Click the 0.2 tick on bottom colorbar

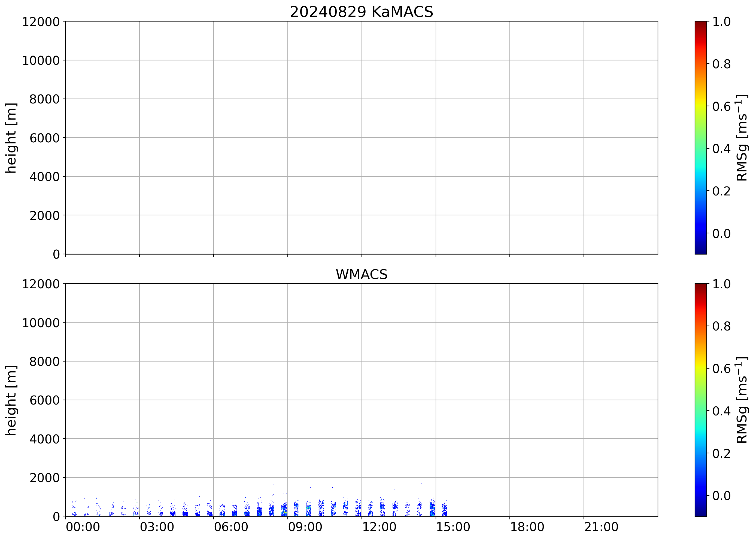pyautogui.click(x=721, y=453)
